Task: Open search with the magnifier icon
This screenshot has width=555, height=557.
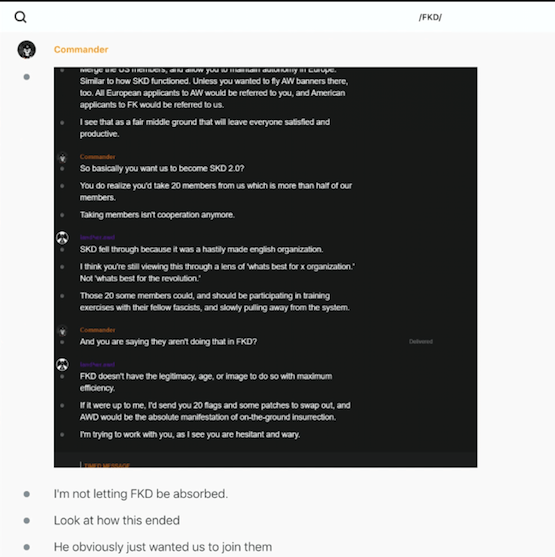Action: (20, 17)
